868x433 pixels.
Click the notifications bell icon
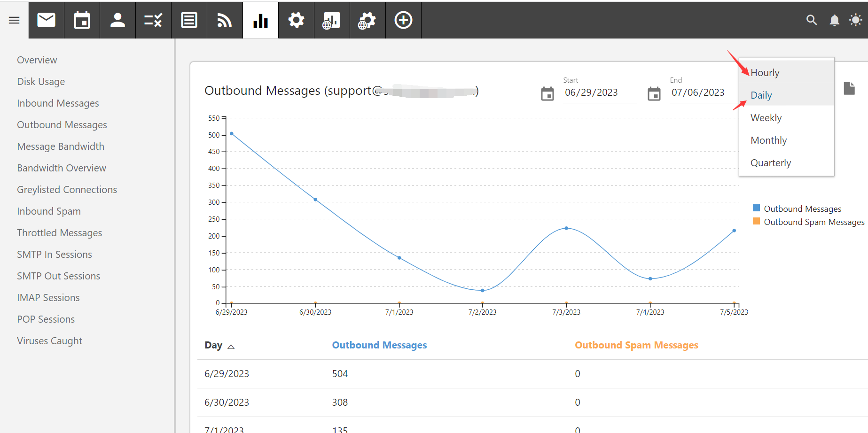(834, 20)
